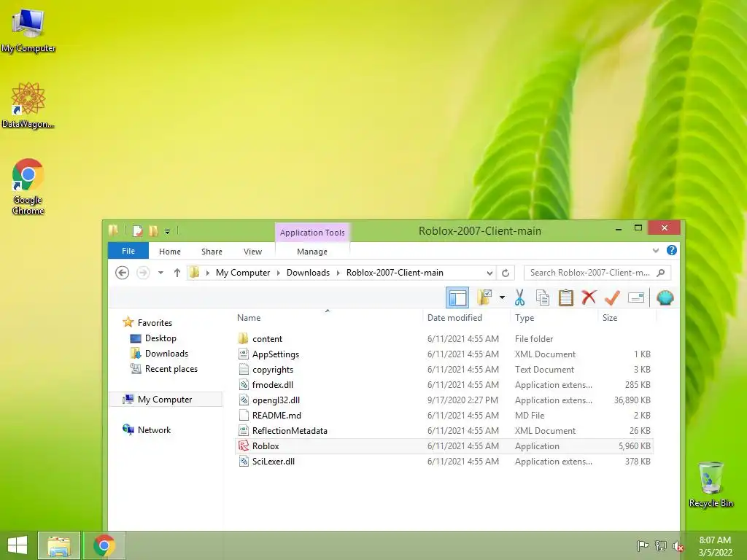Expand the ribbon with the chevron
Image resolution: width=747 pixels, height=560 pixels.
point(656,250)
